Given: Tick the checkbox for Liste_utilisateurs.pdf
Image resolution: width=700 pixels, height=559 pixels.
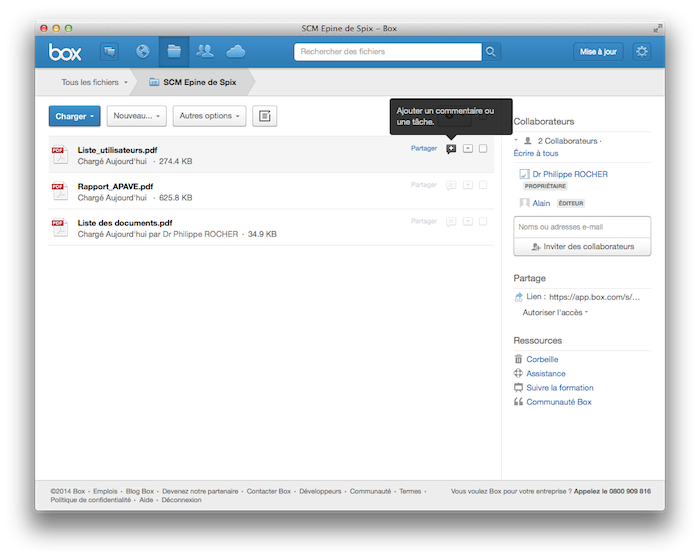Looking at the screenshot, I should pyautogui.click(x=483, y=149).
